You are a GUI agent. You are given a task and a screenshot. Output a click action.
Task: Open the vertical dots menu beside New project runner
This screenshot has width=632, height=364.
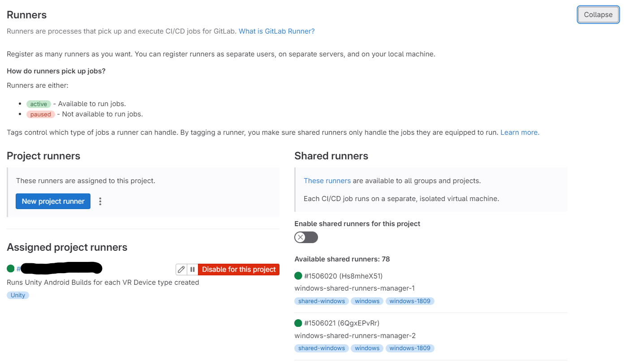(100, 201)
